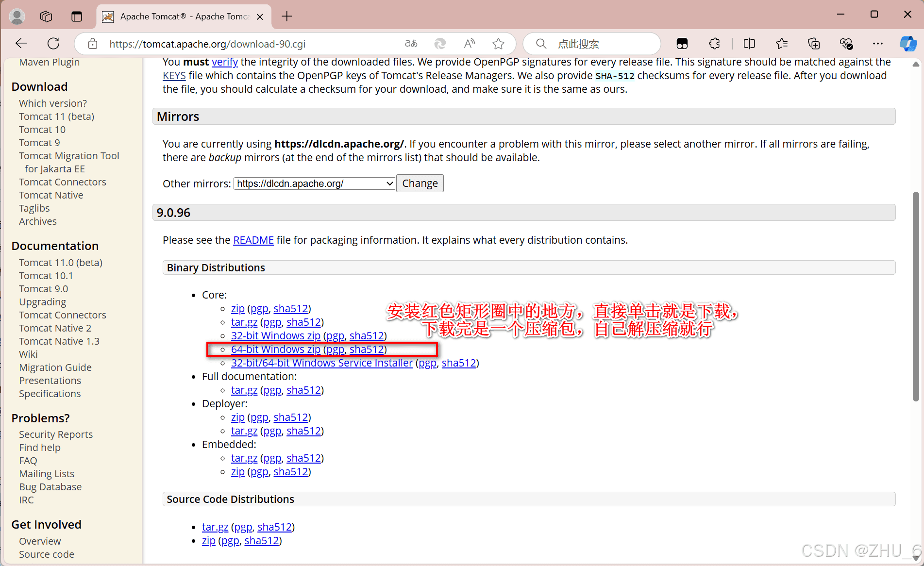
Task: Open Archives in sidebar
Action: [38, 221]
